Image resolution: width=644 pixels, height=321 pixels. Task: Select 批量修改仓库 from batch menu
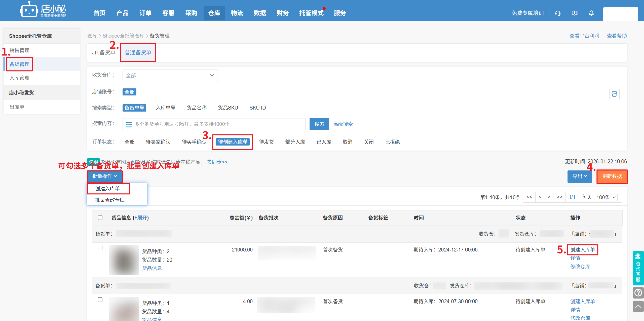click(x=110, y=200)
